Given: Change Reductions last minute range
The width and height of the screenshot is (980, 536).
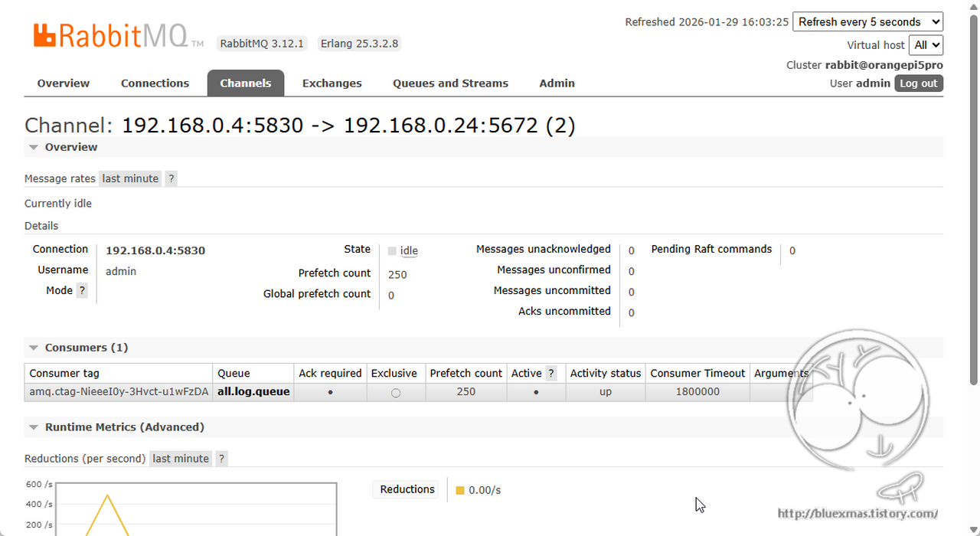Looking at the screenshot, I should (181, 459).
